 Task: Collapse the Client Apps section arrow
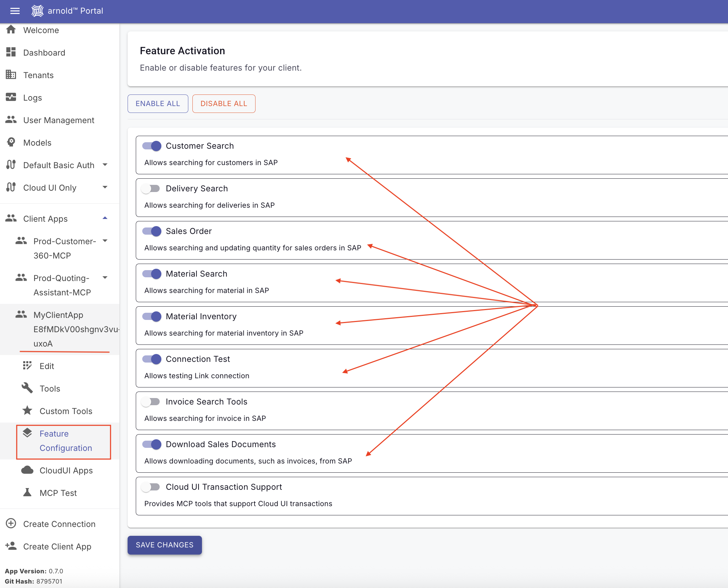pyautogui.click(x=105, y=218)
